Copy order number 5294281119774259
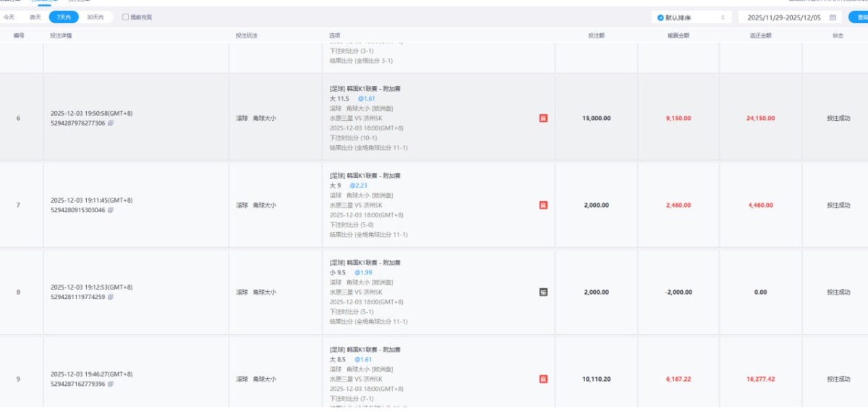 (111, 297)
